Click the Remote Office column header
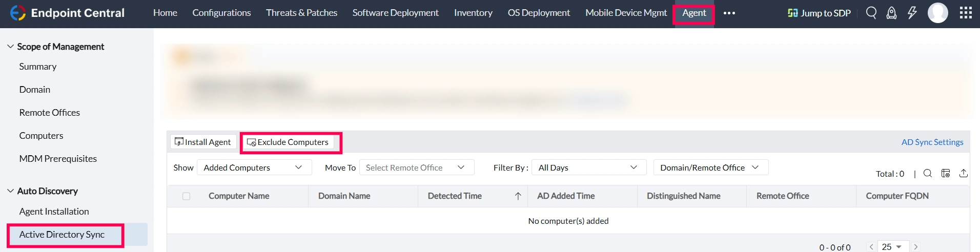 (x=783, y=196)
